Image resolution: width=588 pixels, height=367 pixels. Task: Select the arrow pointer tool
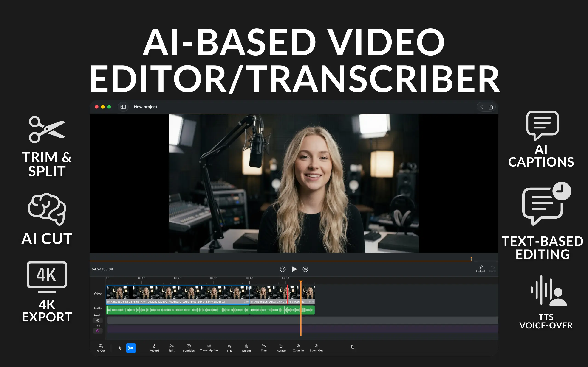pyautogui.click(x=120, y=348)
